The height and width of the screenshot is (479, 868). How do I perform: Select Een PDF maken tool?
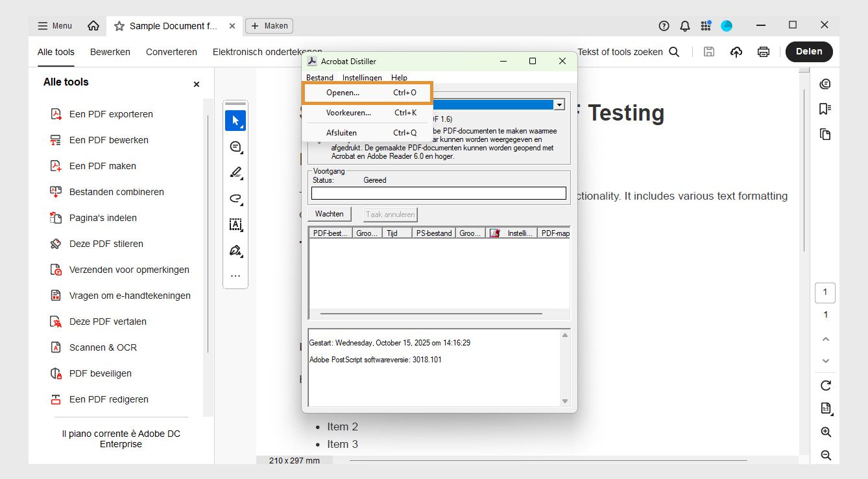[102, 166]
